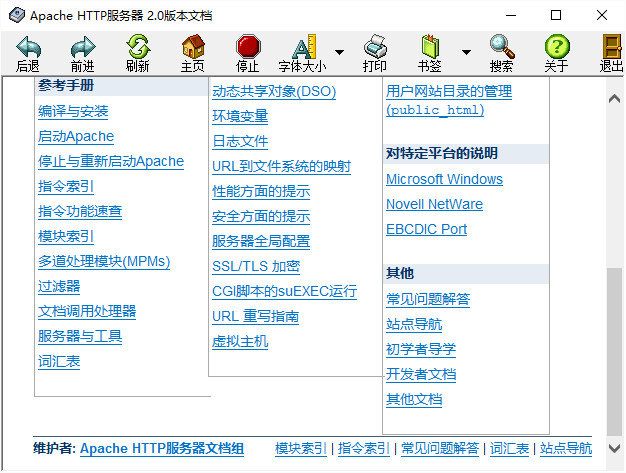This screenshot has height=473, width=626.
Task: Open the 日志文件 link
Action: [x=240, y=141]
